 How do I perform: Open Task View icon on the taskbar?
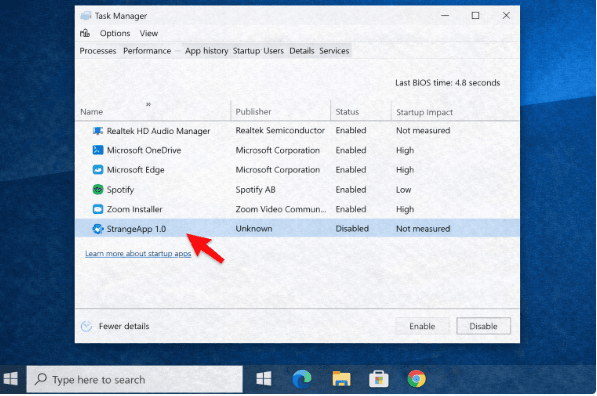264,379
